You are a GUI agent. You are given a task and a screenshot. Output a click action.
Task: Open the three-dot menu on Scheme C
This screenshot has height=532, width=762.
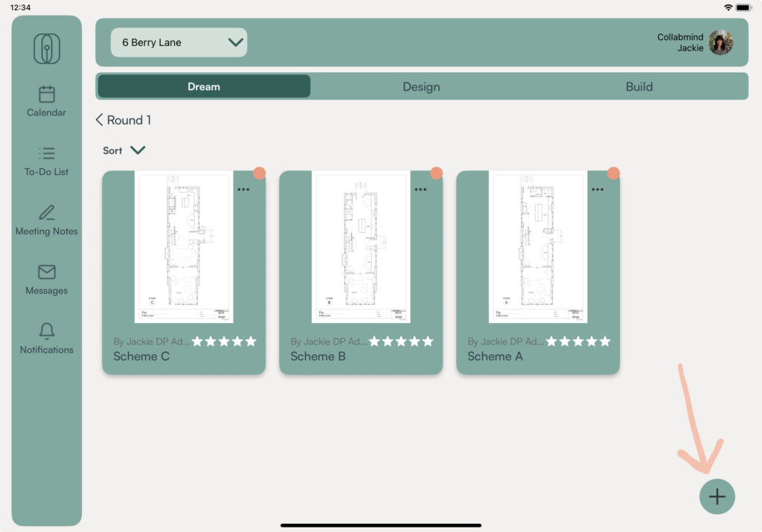coord(243,190)
